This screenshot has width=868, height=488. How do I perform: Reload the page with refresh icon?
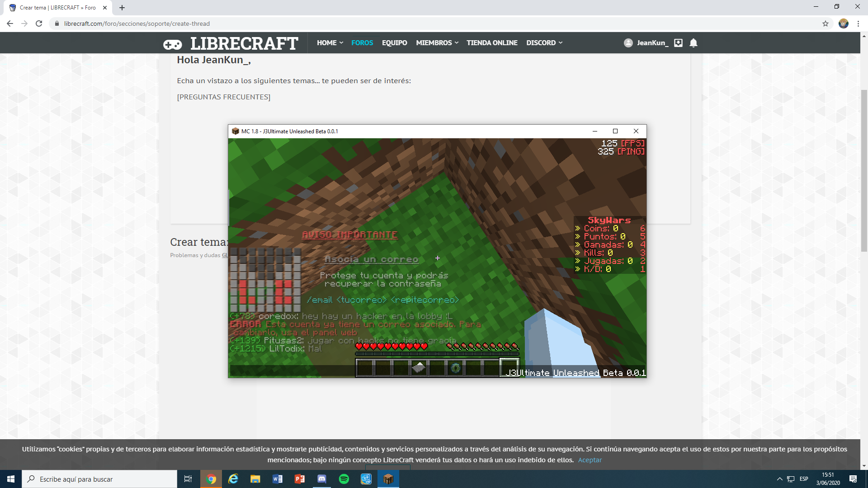tap(39, 23)
